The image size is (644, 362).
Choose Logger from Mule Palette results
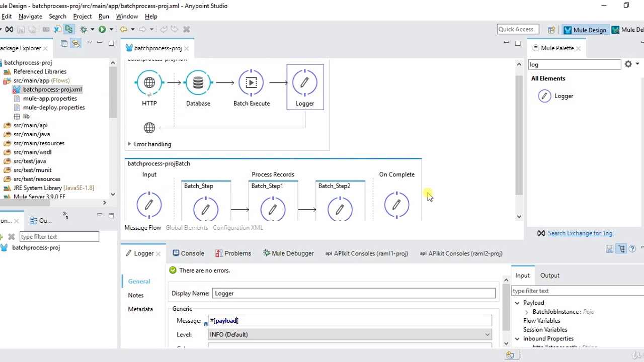point(556,96)
